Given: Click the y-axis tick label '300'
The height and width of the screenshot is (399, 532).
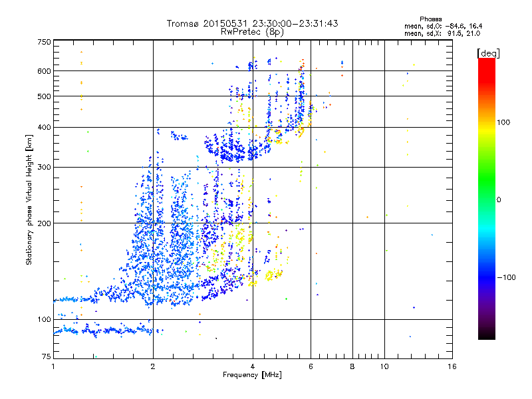Looking at the screenshot, I should coord(44,168).
